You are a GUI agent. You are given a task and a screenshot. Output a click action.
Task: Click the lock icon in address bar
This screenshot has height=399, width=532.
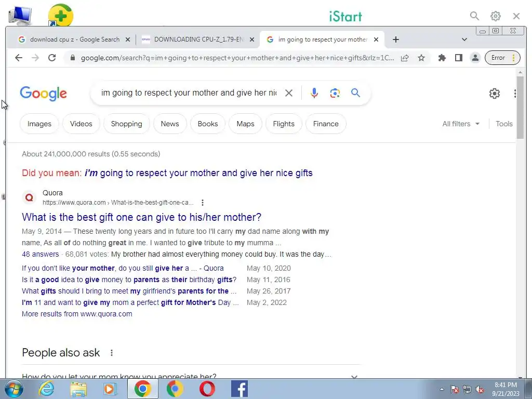72,58
